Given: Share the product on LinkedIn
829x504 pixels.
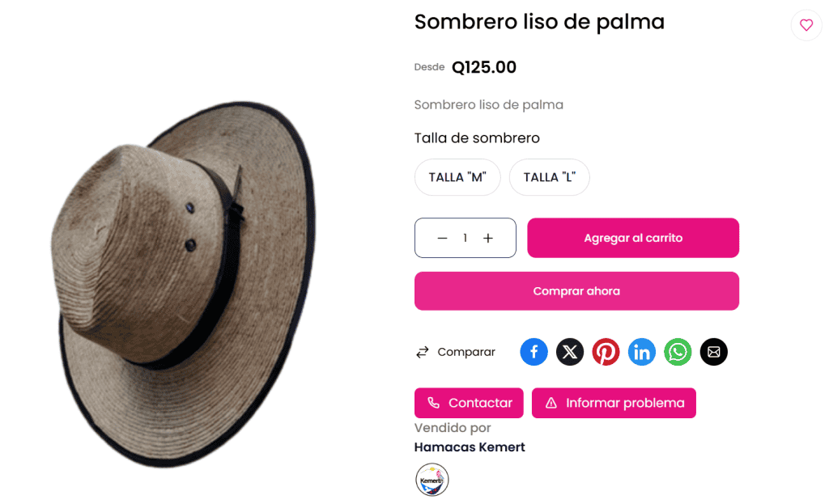Looking at the screenshot, I should coord(641,352).
